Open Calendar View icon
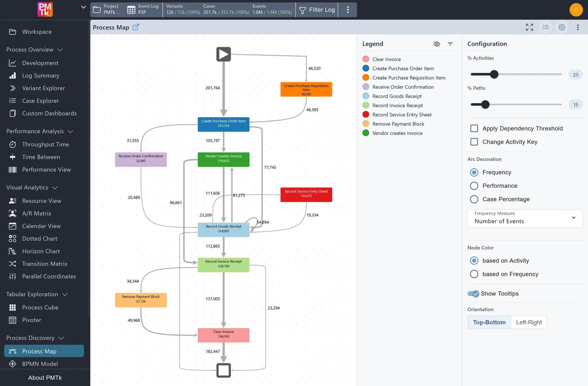Viewport: 588px width, 386px height. [13, 226]
